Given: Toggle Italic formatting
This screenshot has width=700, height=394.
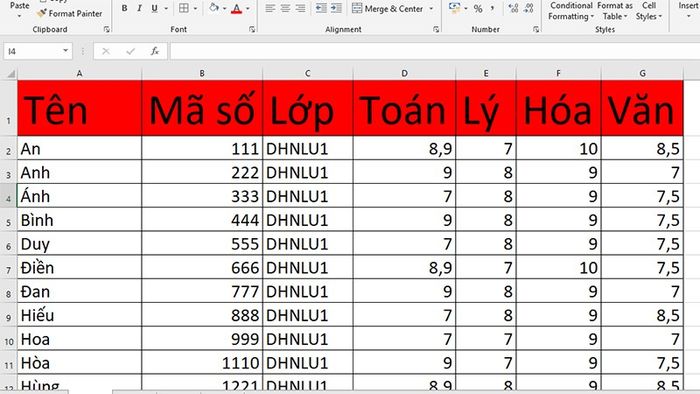Looking at the screenshot, I should 139,8.
